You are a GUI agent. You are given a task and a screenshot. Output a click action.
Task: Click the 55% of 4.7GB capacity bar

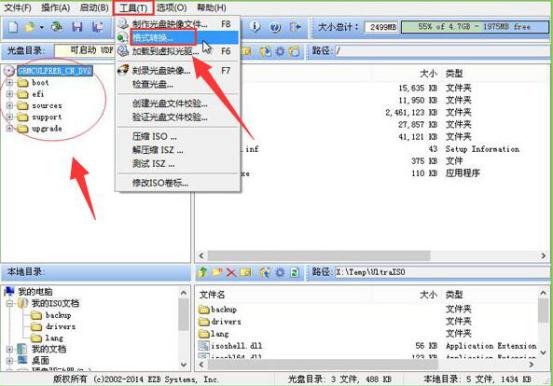[474, 27]
